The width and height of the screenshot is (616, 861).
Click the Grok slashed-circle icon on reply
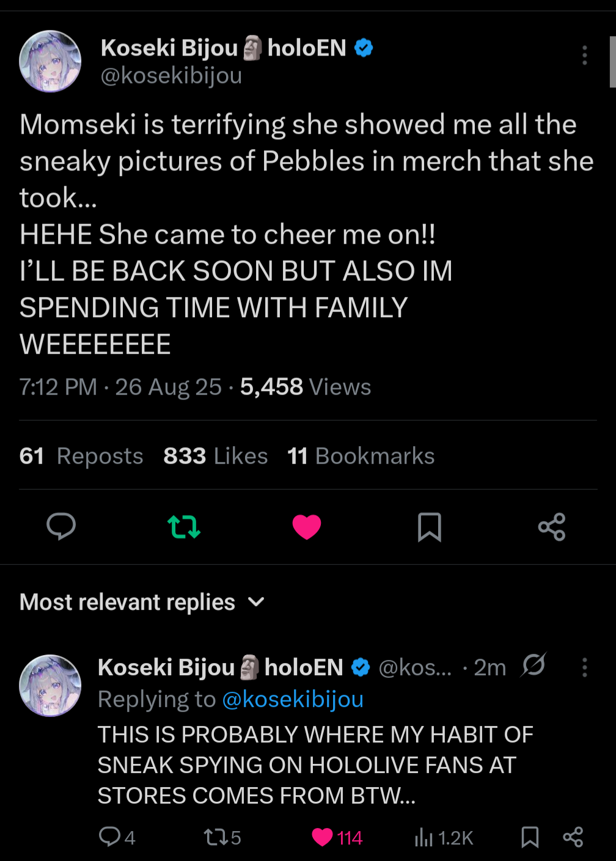(x=533, y=665)
